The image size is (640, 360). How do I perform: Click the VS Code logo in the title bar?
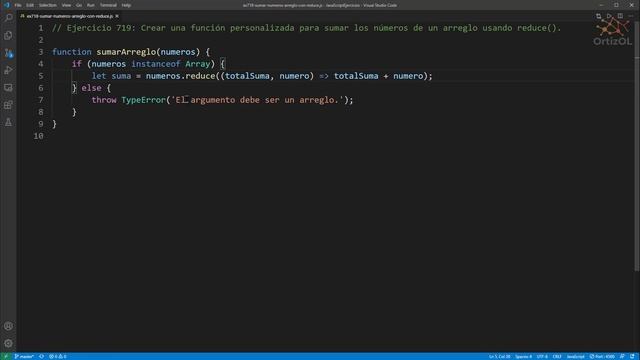pyautogui.click(x=7, y=5)
